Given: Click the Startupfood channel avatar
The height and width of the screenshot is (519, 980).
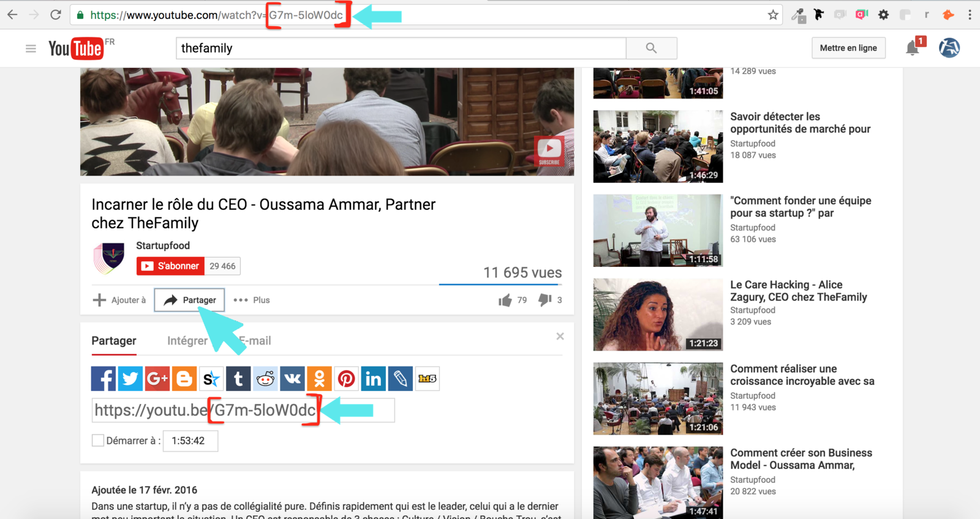Looking at the screenshot, I should tap(110, 258).
